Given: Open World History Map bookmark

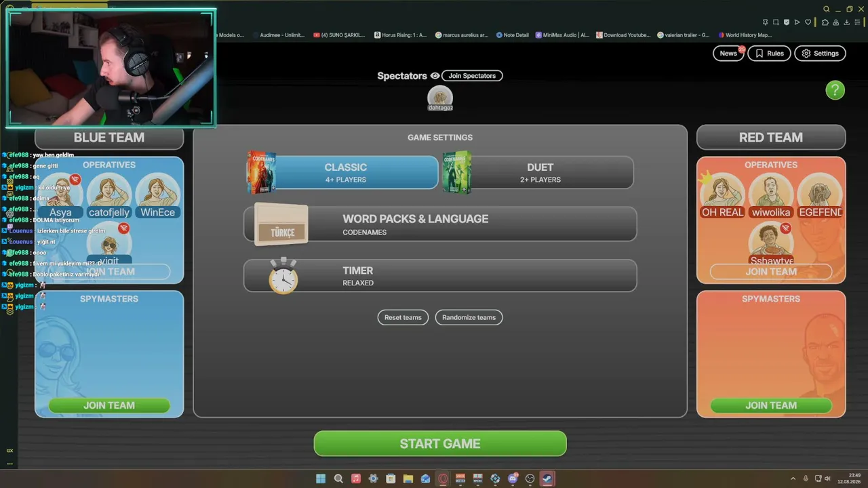Looking at the screenshot, I should coord(745,35).
